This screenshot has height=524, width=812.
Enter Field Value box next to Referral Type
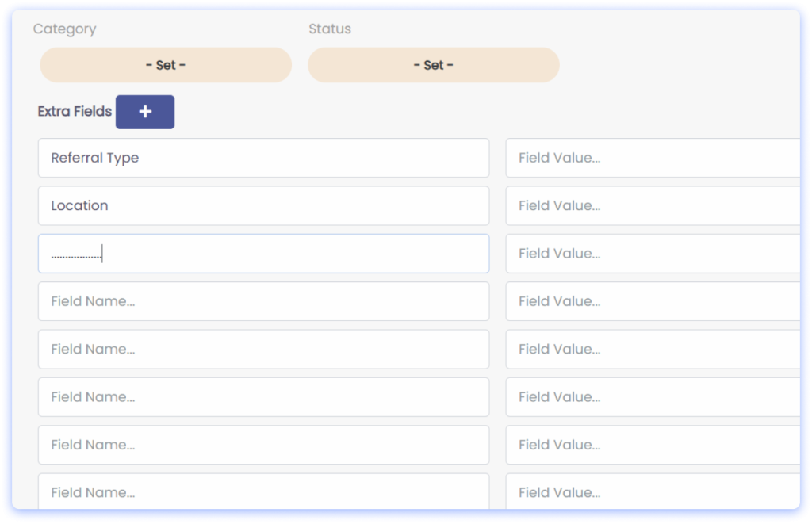click(x=653, y=158)
